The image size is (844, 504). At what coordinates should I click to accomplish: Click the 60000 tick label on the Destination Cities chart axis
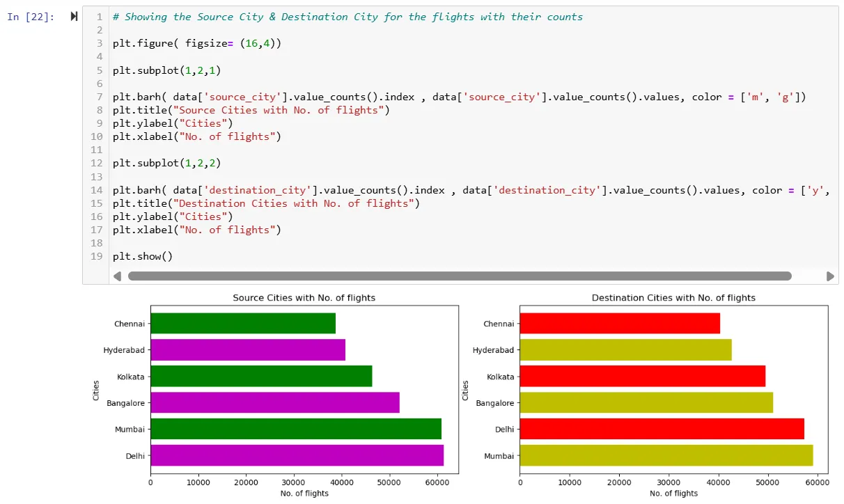[x=818, y=481]
